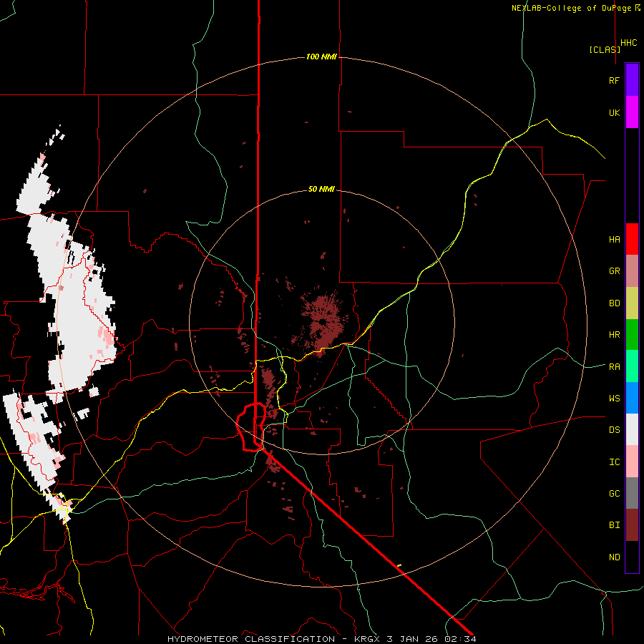The height and width of the screenshot is (644, 644).
Task: Select the DS white legend swatch
Action: (x=632, y=429)
